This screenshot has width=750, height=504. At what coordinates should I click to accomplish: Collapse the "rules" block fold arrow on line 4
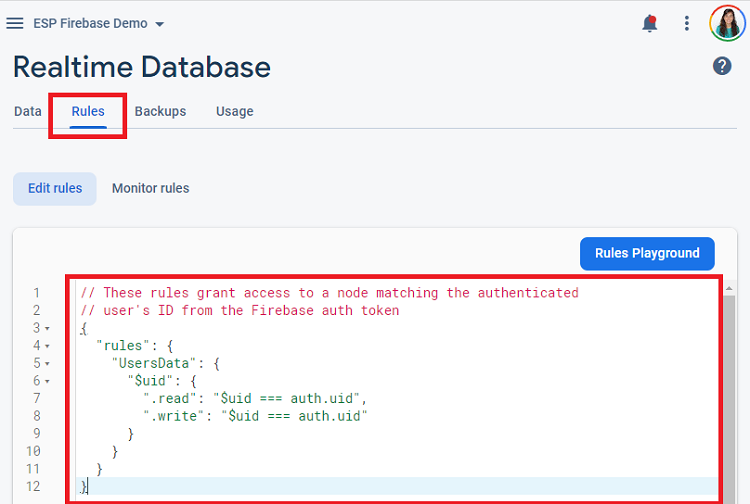click(x=47, y=346)
